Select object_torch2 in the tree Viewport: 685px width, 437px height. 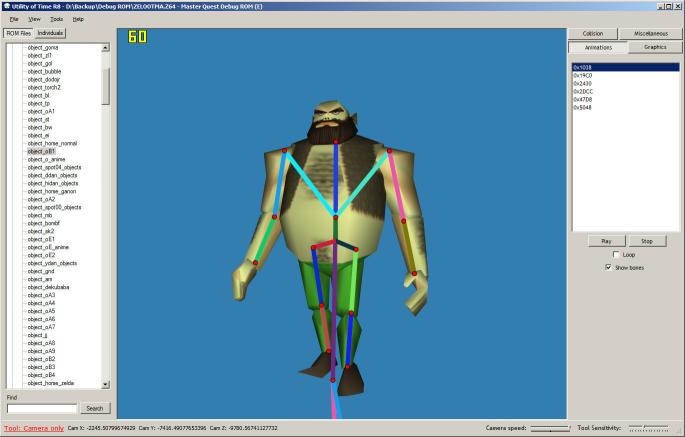pyautogui.click(x=44, y=87)
